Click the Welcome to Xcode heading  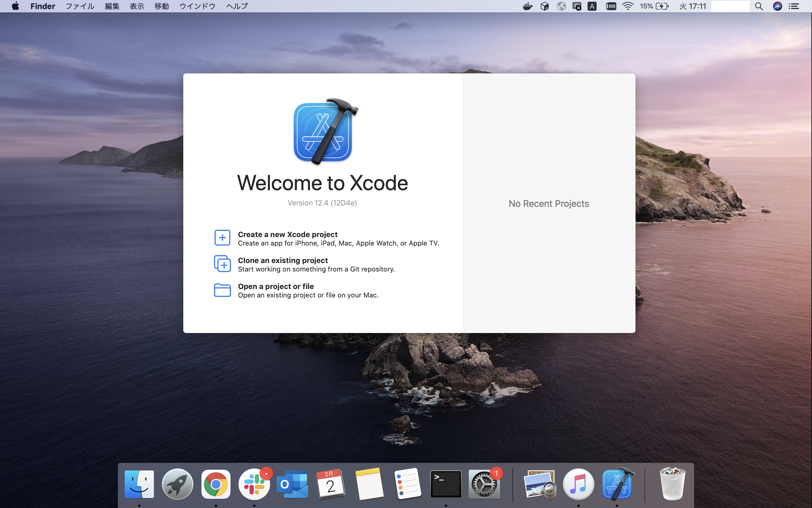coord(323,183)
